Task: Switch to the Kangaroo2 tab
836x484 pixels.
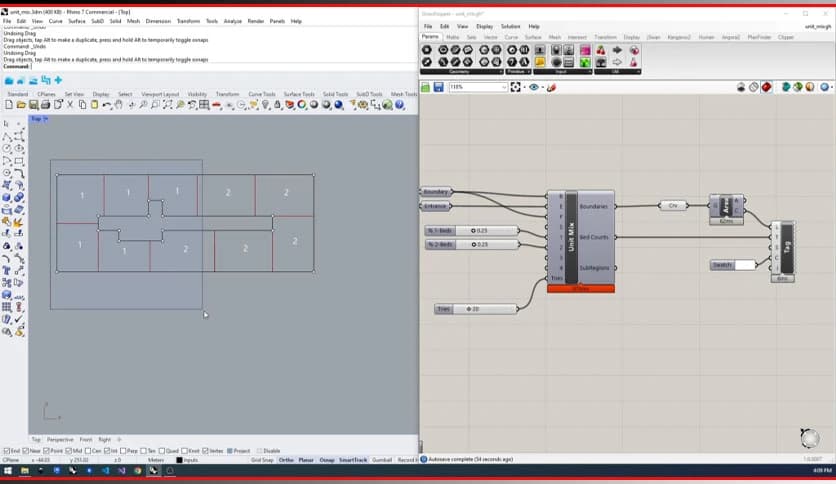Action: tap(677, 37)
